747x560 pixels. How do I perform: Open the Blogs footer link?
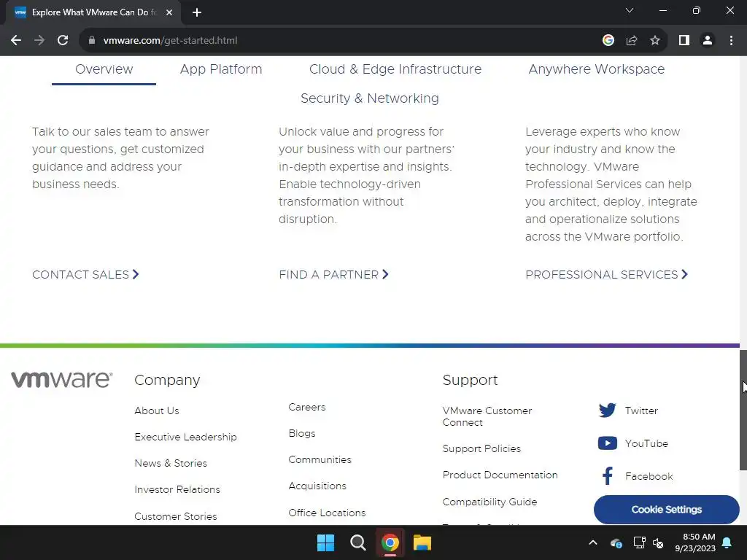pyautogui.click(x=302, y=433)
